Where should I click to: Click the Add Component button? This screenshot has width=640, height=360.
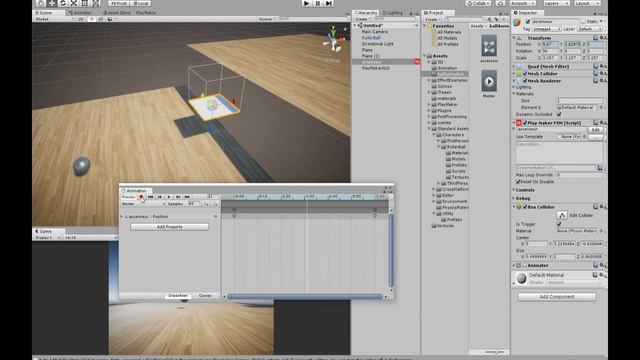point(557,297)
